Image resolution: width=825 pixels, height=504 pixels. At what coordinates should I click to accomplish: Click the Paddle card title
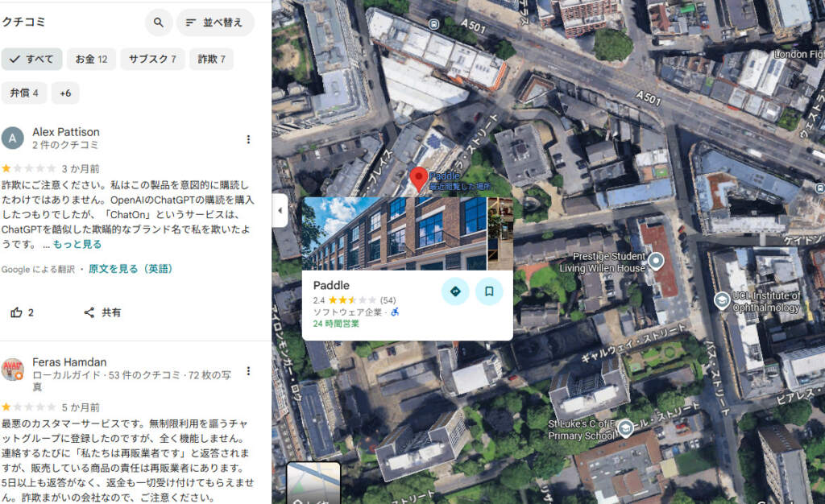(331, 285)
